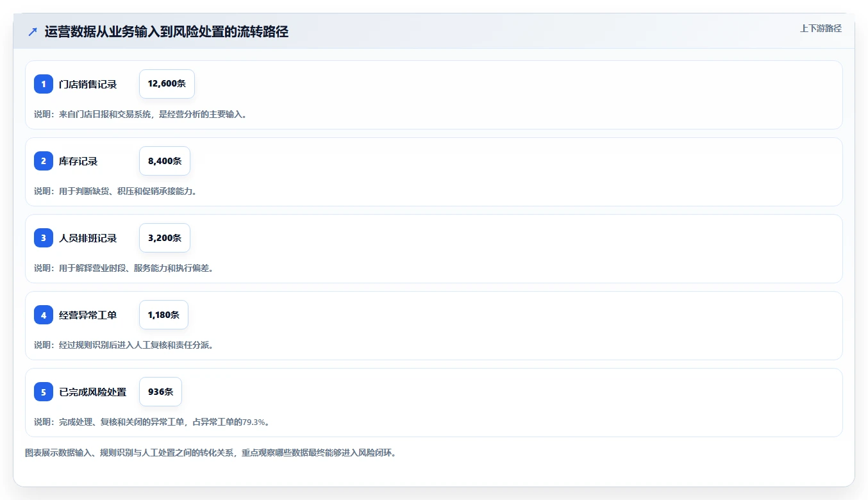
Task: Click the description mentioning 79.3%
Action: (x=152, y=422)
